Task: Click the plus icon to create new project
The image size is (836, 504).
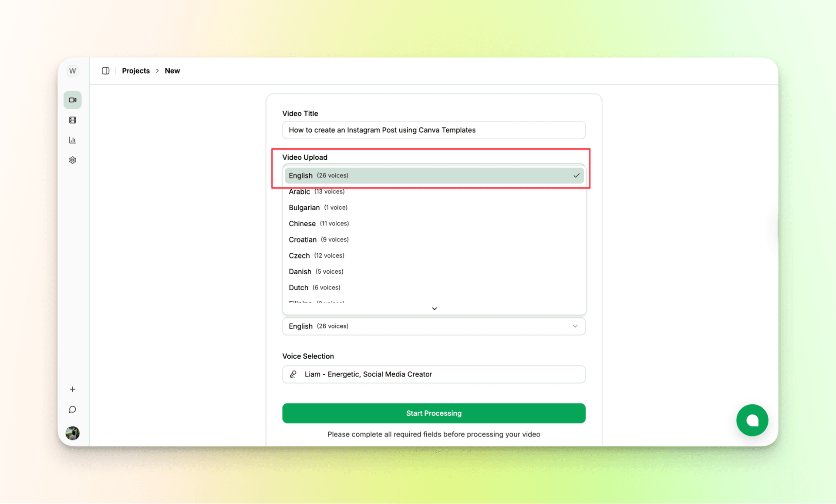Action: click(72, 389)
